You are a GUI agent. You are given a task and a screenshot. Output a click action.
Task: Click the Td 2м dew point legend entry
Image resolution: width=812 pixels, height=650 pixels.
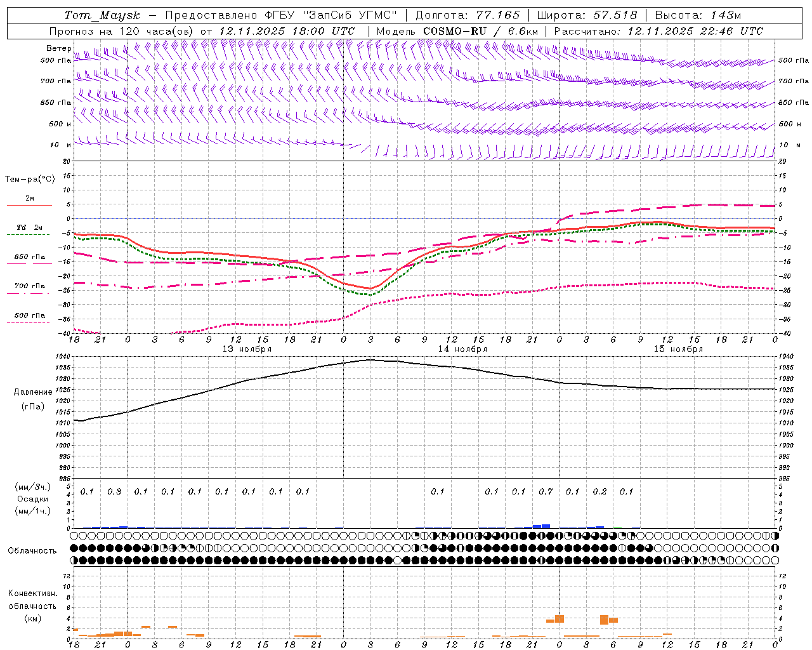coord(30,227)
